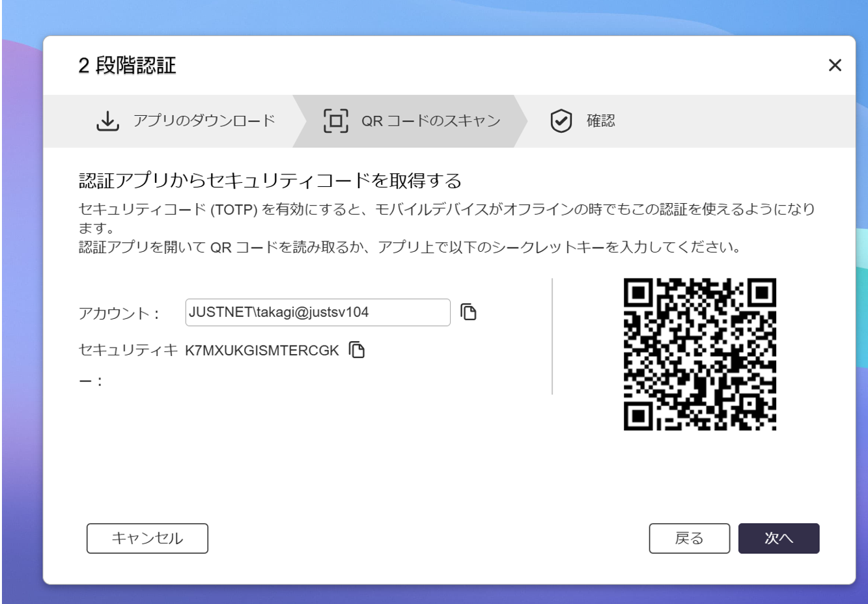This screenshot has height=604, width=868.
Task: Click the アカウント： label
Action: (119, 313)
